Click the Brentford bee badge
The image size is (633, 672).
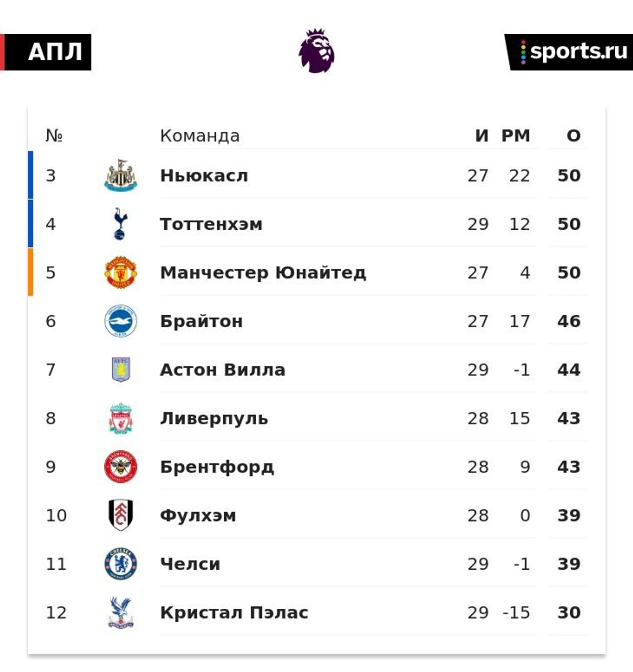click(x=121, y=466)
